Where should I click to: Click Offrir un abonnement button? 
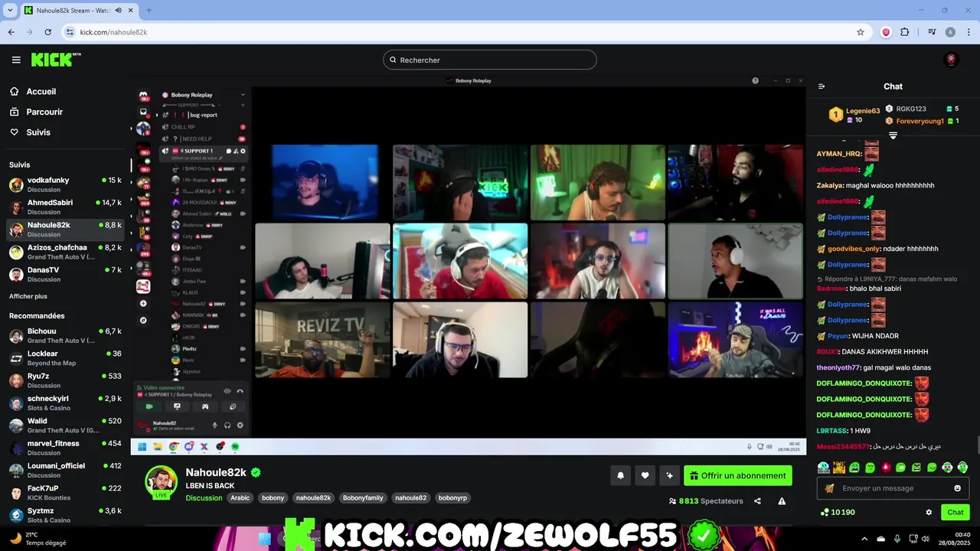[x=738, y=475]
